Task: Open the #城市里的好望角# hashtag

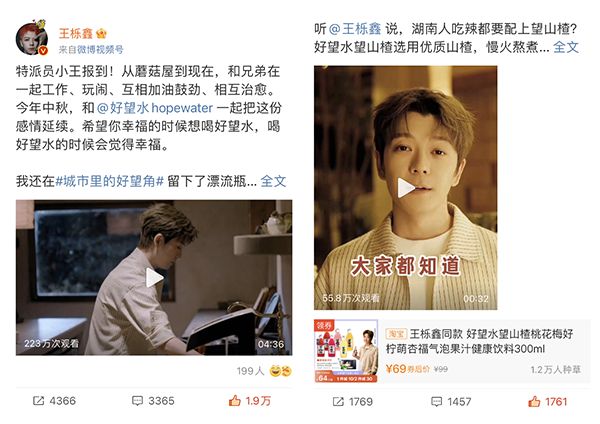Action: pyautogui.click(x=110, y=181)
